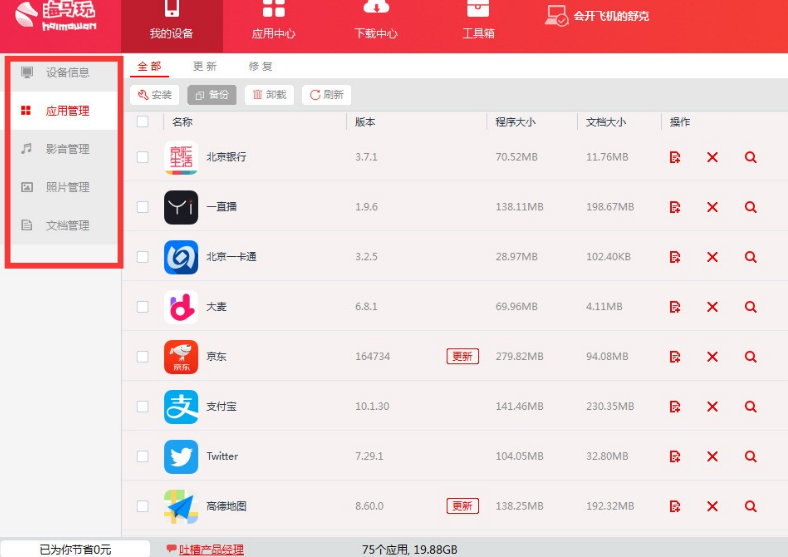788x557 pixels.
Task: Click backup icon for 大麦 row
Action: point(675,307)
